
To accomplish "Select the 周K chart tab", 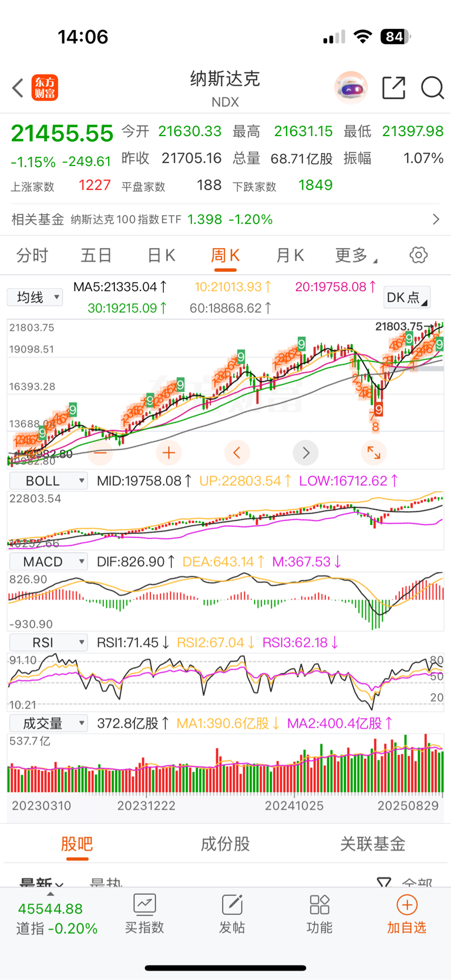I will pos(225,255).
